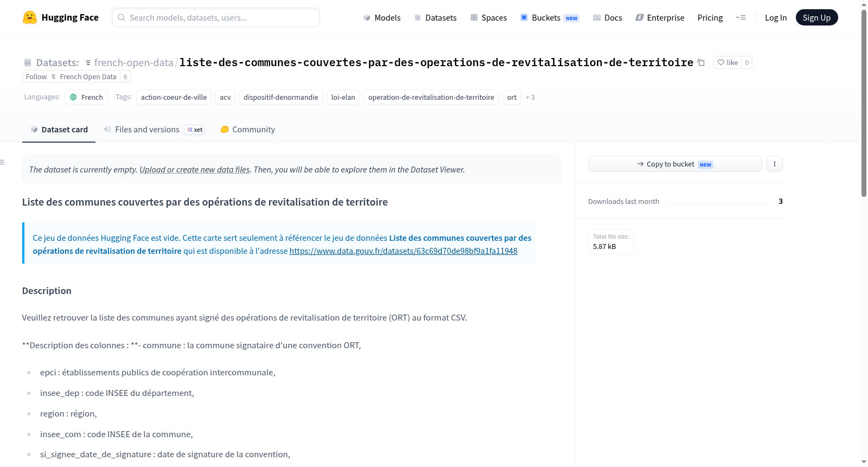Open the loi-elan tag
Screen dimensions: 868x467
343,98
